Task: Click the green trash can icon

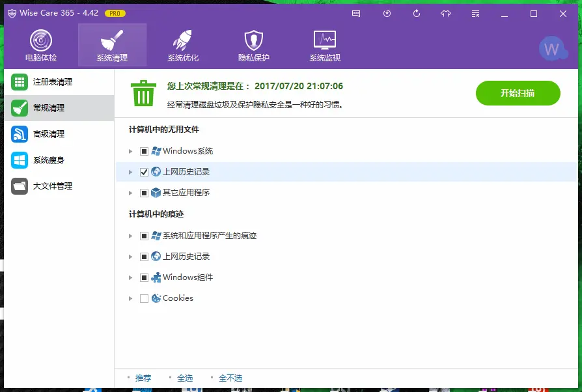Action: pyautogui.click(x=143, y=94)
